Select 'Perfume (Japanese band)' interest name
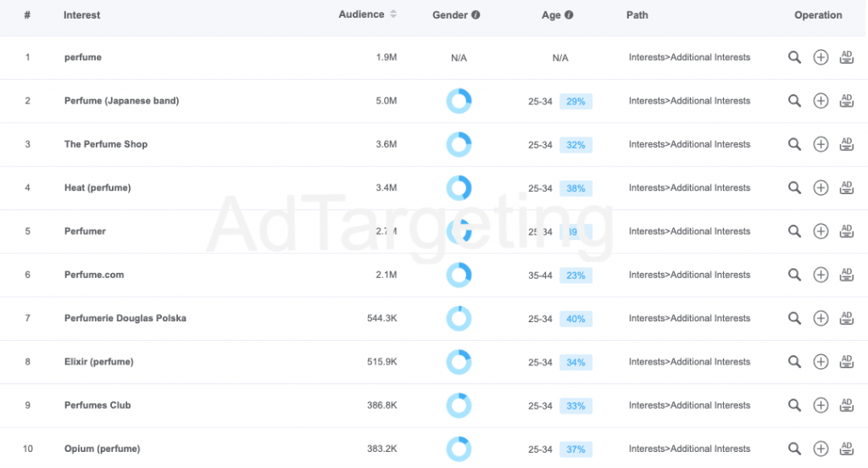The width and height of the screenshot is (868, 468). tap(122, 101)
